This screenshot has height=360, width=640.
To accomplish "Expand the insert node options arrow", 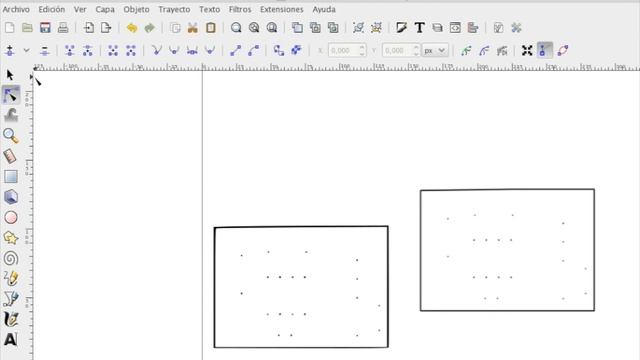I will [27, 51].
